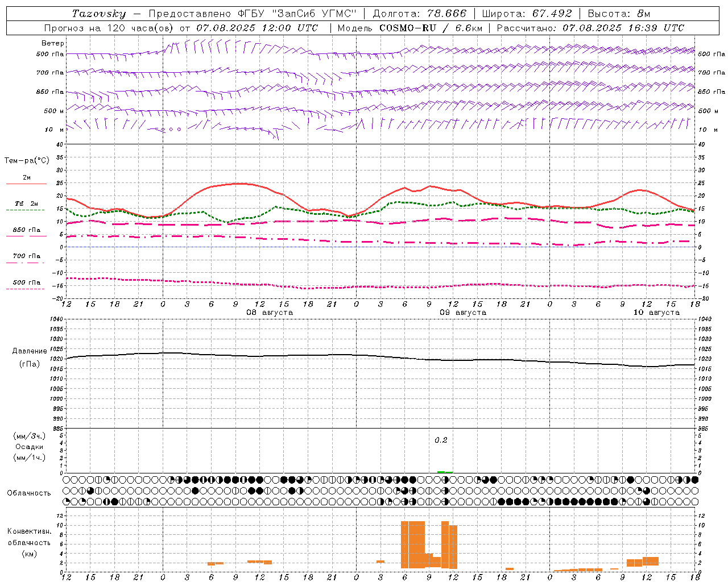Click the 08 августа date label
Viewport: 728px width, 582px height.
click(x=270, y=313)
